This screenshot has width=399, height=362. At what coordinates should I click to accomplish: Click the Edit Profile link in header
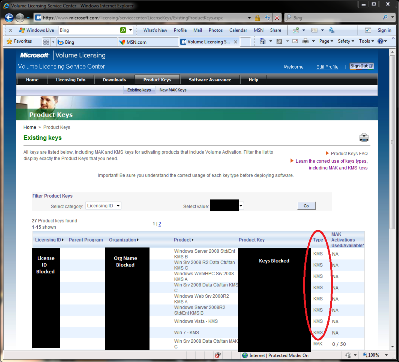point(327,67)
